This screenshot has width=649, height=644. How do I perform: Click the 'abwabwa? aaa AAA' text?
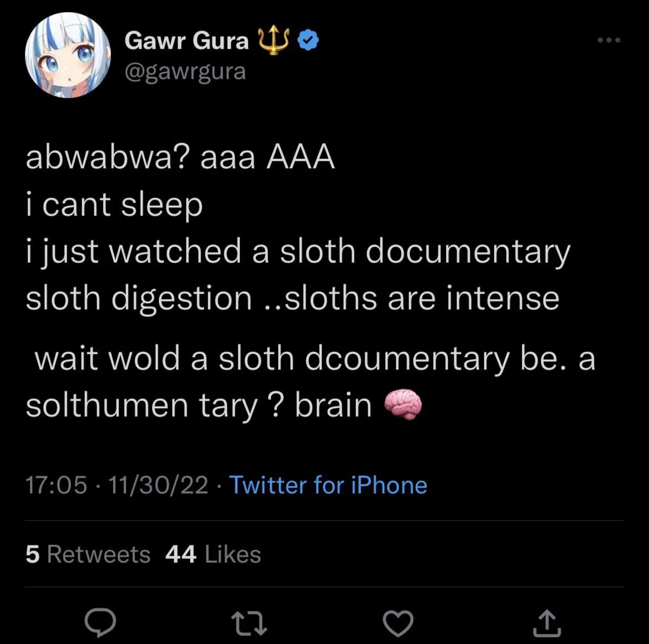click(x=180, y=158)
